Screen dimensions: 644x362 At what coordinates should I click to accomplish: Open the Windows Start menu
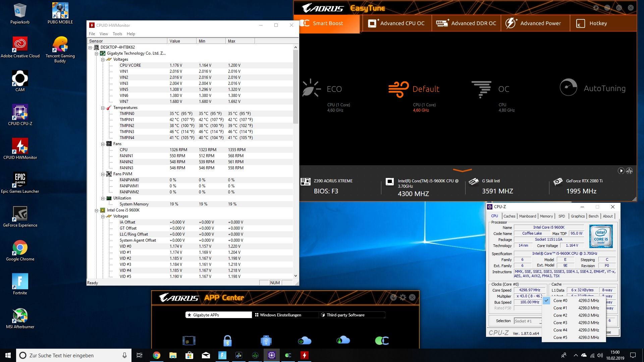pyautogui.click(x=8, y=355)
